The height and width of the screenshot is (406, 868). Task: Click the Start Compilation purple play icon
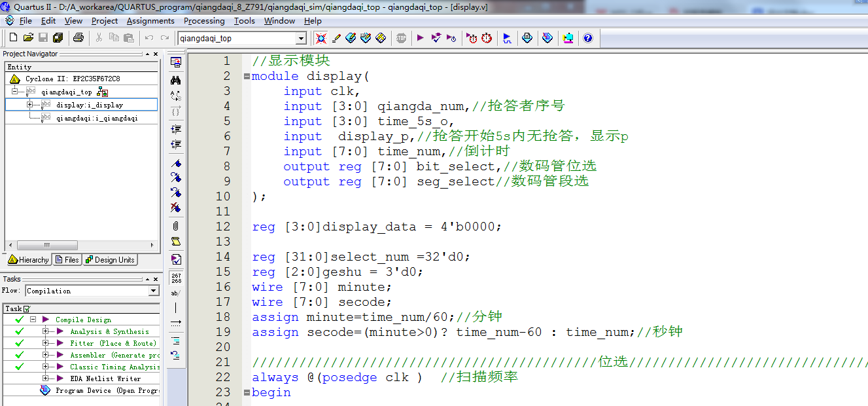pos(420,38)
